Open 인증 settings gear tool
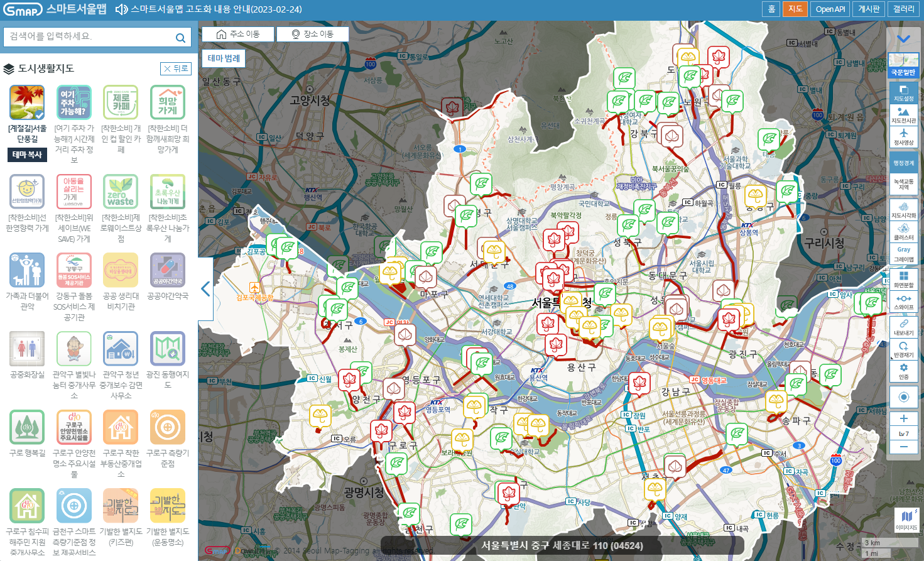This screenshot has width=924, height=561. (x=904, y=371)
